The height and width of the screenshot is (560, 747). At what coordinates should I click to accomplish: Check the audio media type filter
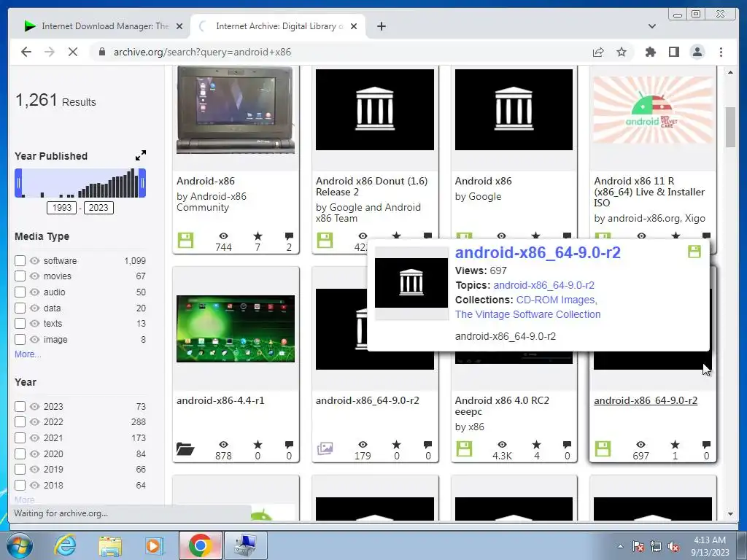[20, 292]
